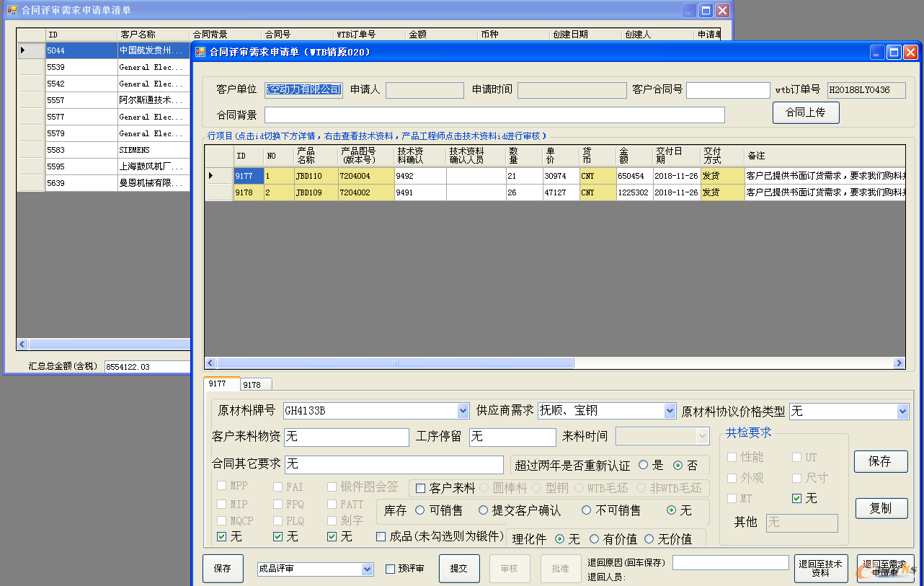Click the background 清单 window title icon
Image resolution: width=924 pixels, height=586 pixels.
[x=12, y=10]
